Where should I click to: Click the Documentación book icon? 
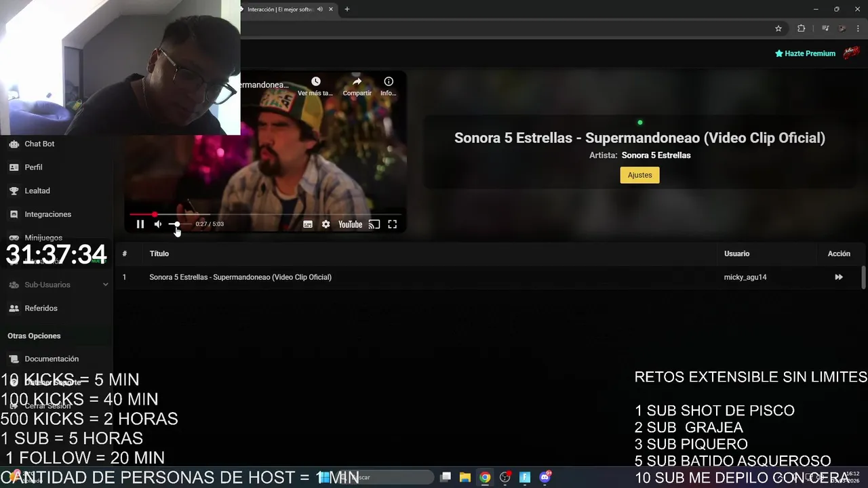[x=14, y=359]
